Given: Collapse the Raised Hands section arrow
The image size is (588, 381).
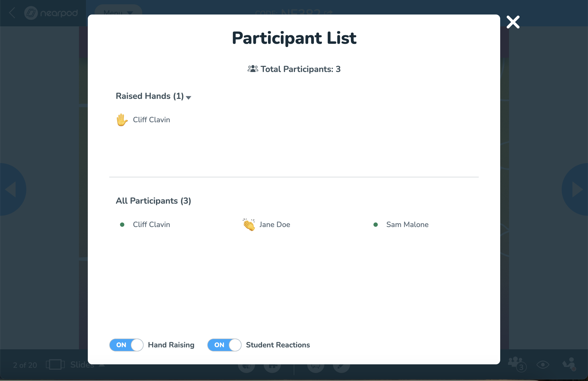Looking at the screenshot, I should click(x=188, y=98).
